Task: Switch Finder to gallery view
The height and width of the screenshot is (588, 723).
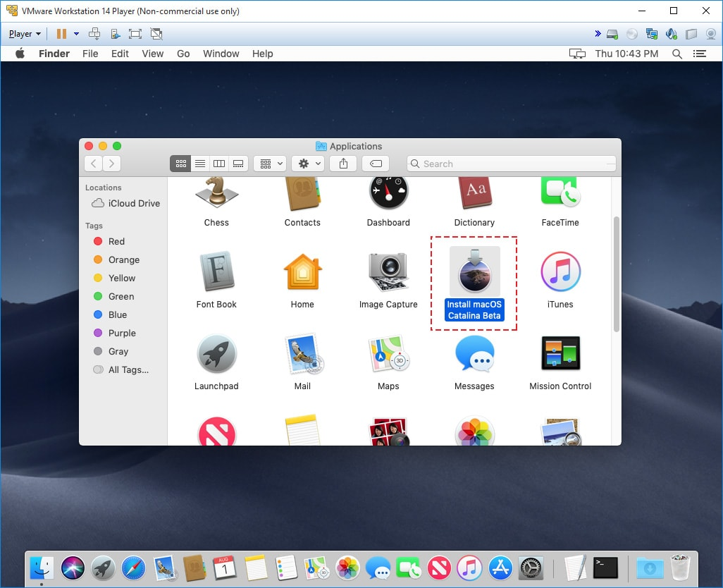Action: tap(238, 163)
